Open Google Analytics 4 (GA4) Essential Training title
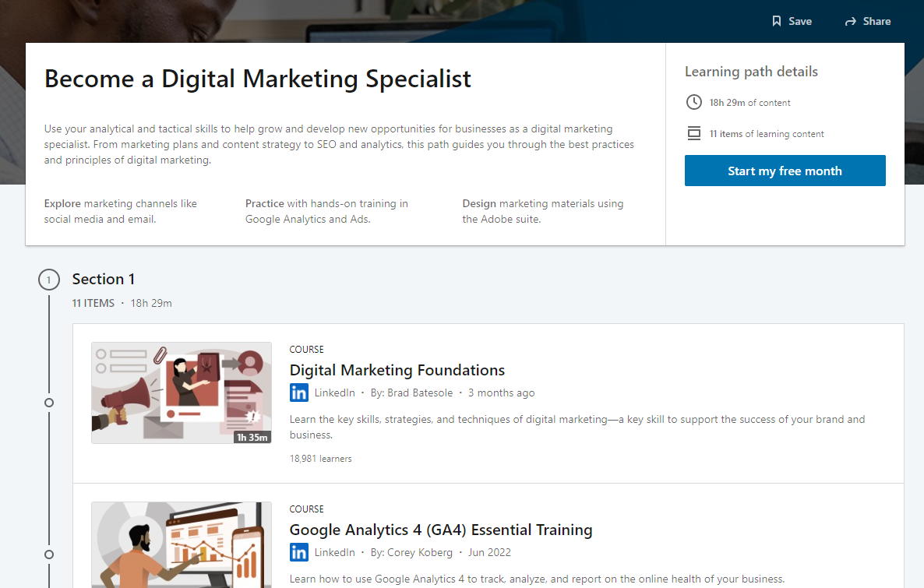The width and height of the screenshot is (924, 588). pos(441,530)
